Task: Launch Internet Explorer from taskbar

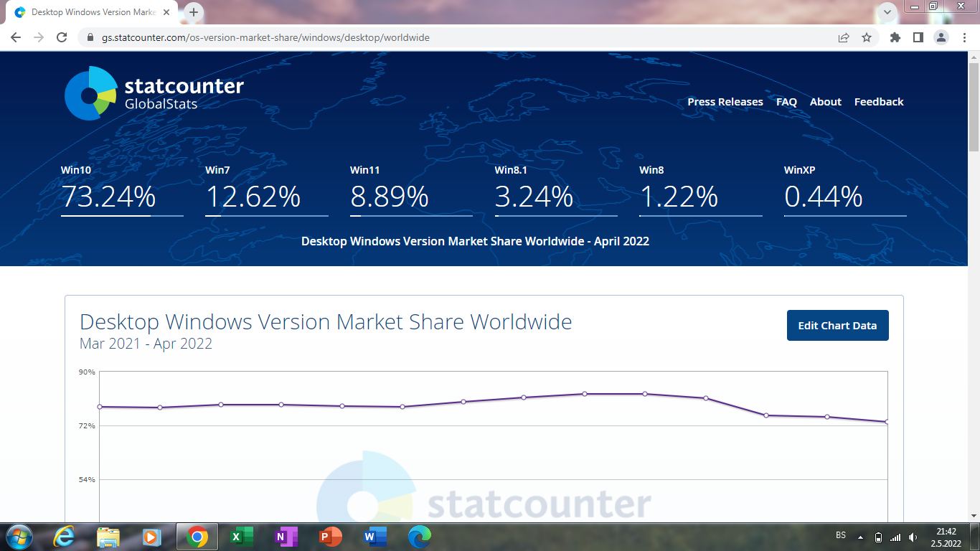Action: (x=64, y=537)
